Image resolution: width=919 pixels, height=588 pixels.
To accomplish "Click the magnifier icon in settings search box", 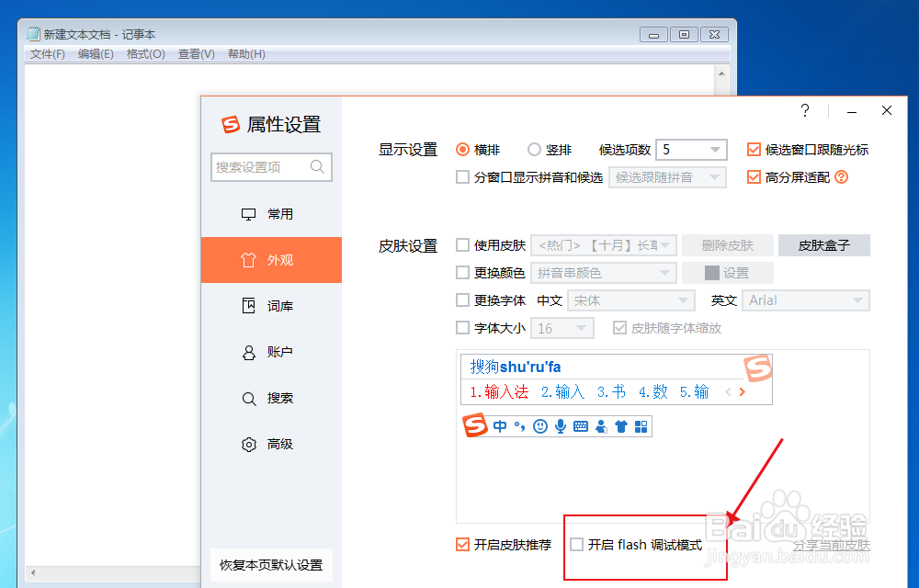I will coord(317,167).
